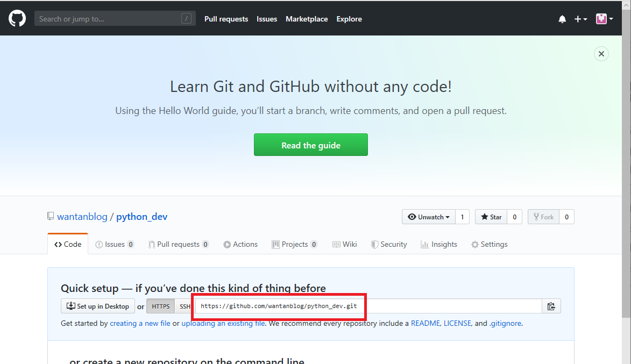Dismiss the Learn Git banner
The height and width of the screenshot is (364, 631).
(601, 54)
